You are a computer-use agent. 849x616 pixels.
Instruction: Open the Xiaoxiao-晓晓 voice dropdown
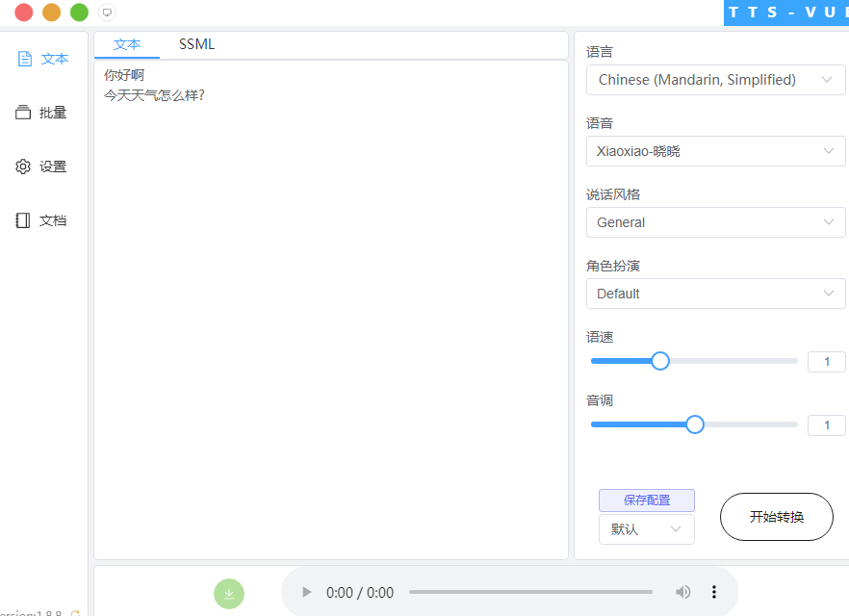tap(716, 151)
